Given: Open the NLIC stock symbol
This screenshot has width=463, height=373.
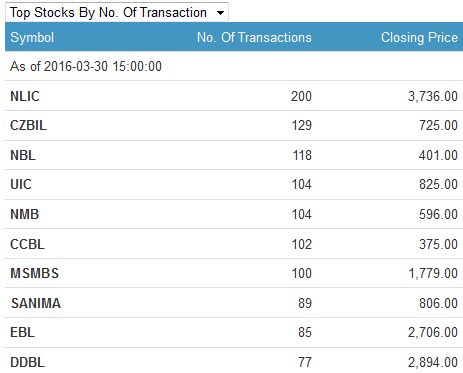Looking at the screenshot, I should (x=25, y=96).
